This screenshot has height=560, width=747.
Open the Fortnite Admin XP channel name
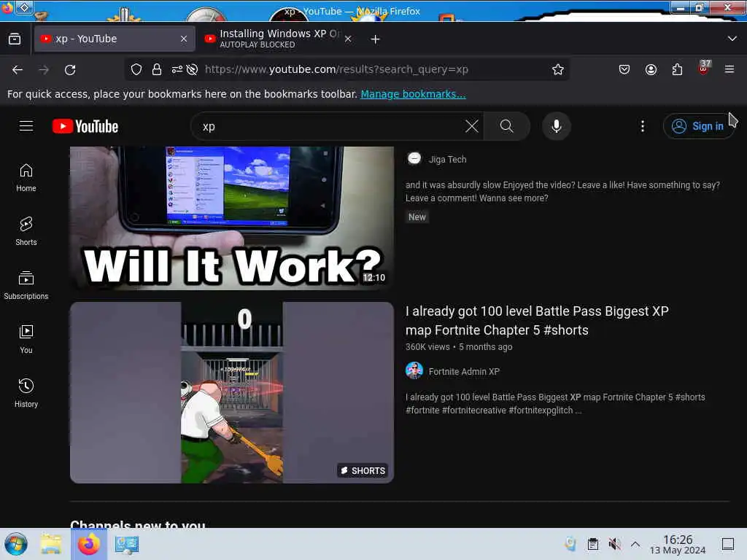[464, 371]
